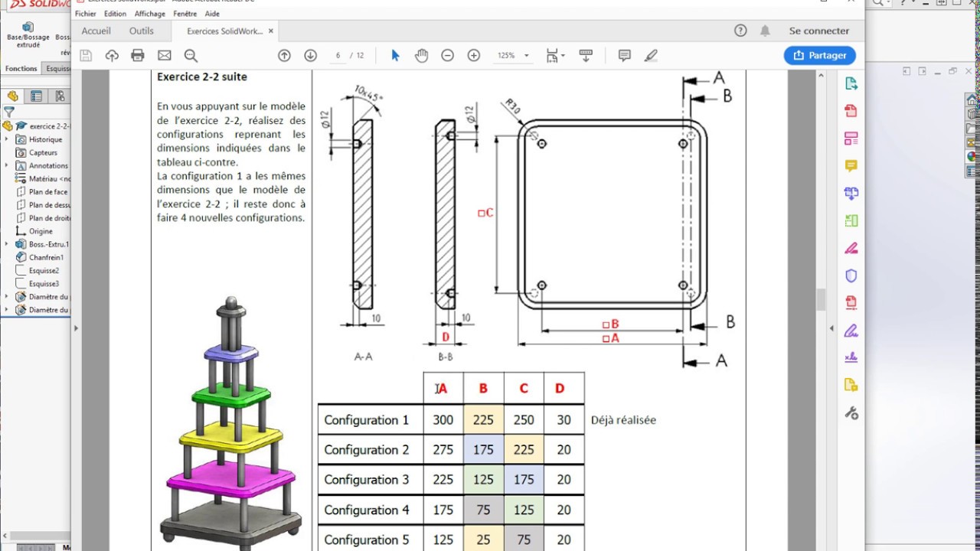Click the Configuration 3 table cell
The width and height of the screenshot is (980, 551).
pos(371,480)
